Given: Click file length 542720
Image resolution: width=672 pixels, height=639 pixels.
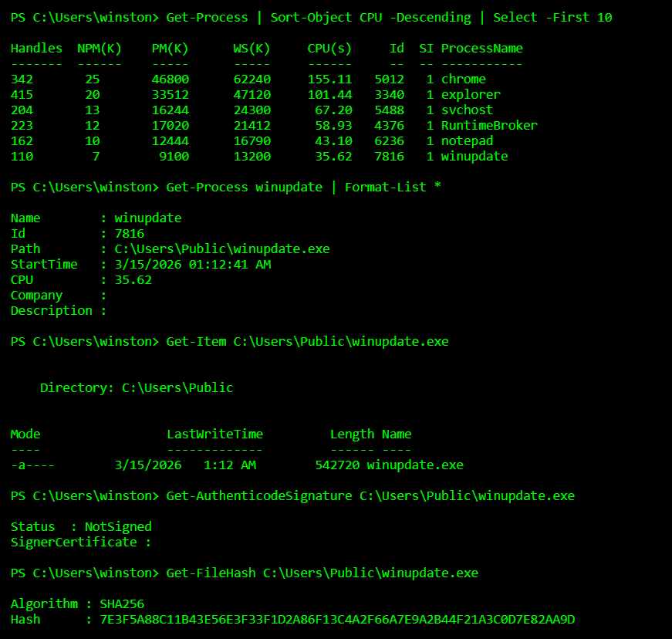Looking at the screenshot, I should point(337,465).
